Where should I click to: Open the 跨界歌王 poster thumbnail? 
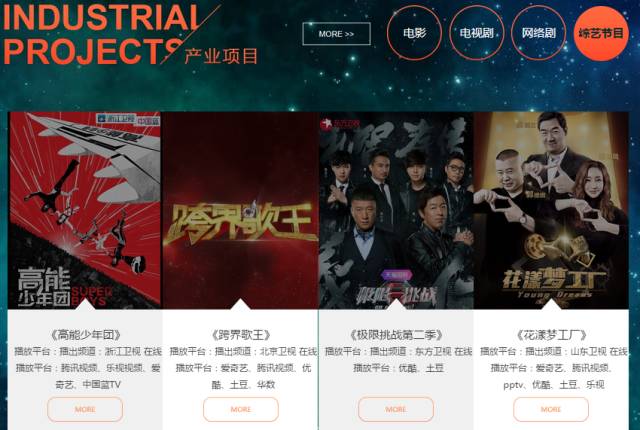240,210
